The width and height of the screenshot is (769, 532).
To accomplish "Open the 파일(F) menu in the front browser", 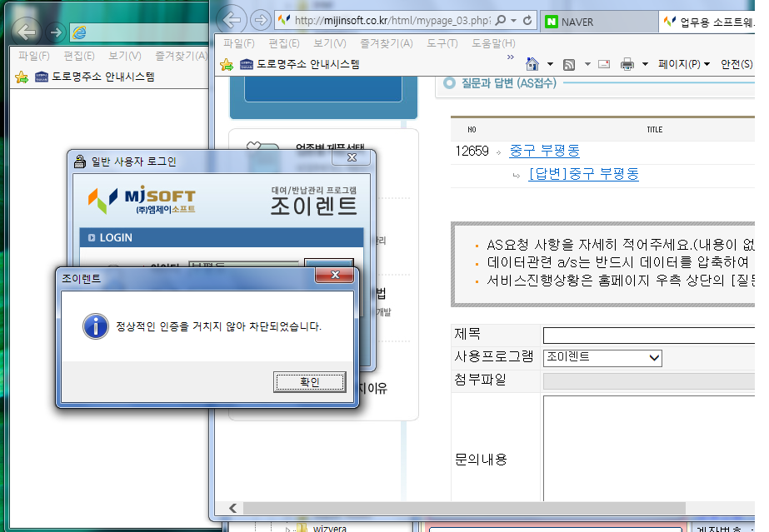I will (239, 43).
